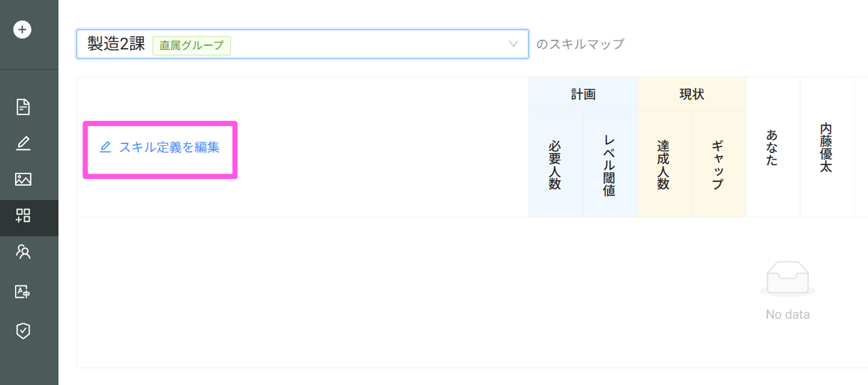Click the 達成人数 column header
This screenshot has height=385, width=868.
(664, 165)
